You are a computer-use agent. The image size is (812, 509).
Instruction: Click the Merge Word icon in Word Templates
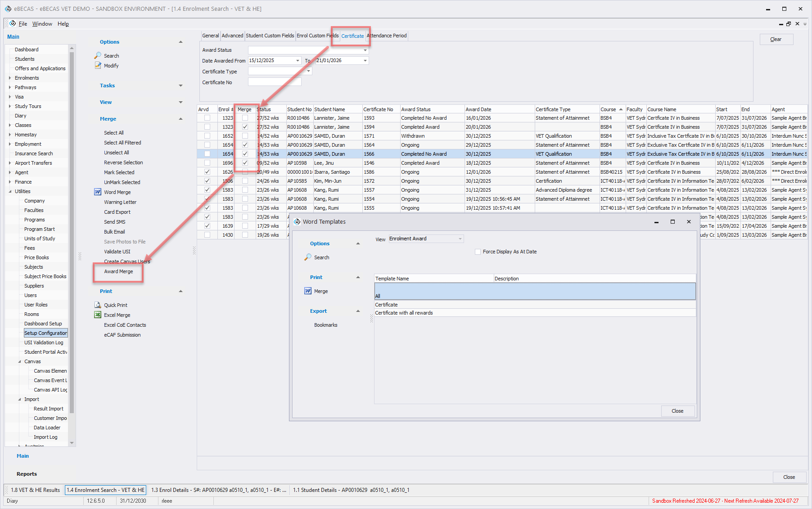308,291
